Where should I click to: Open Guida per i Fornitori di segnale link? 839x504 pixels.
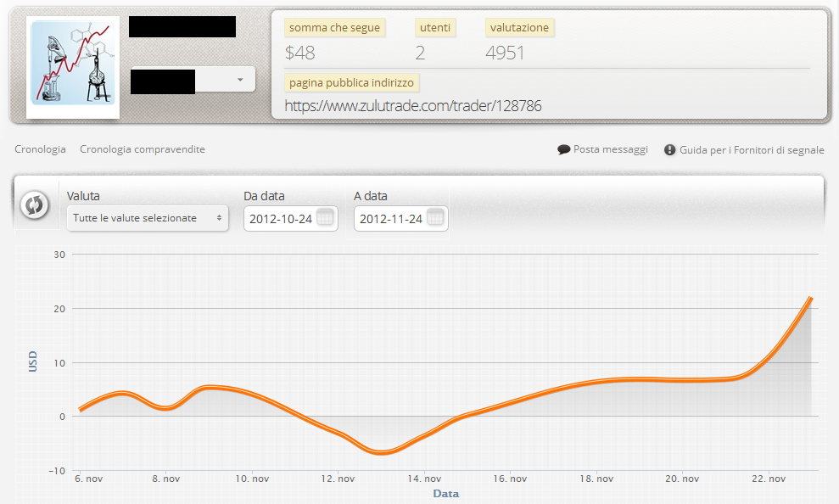(752, 150)
